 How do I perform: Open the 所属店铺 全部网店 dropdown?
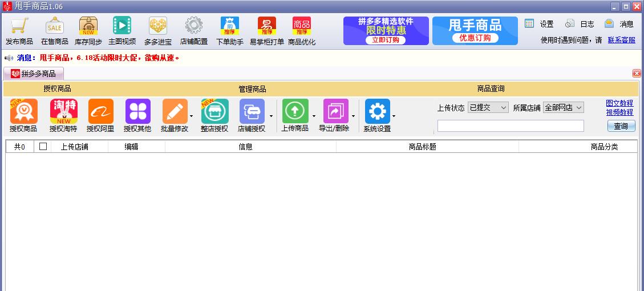(x=563, y=108)
